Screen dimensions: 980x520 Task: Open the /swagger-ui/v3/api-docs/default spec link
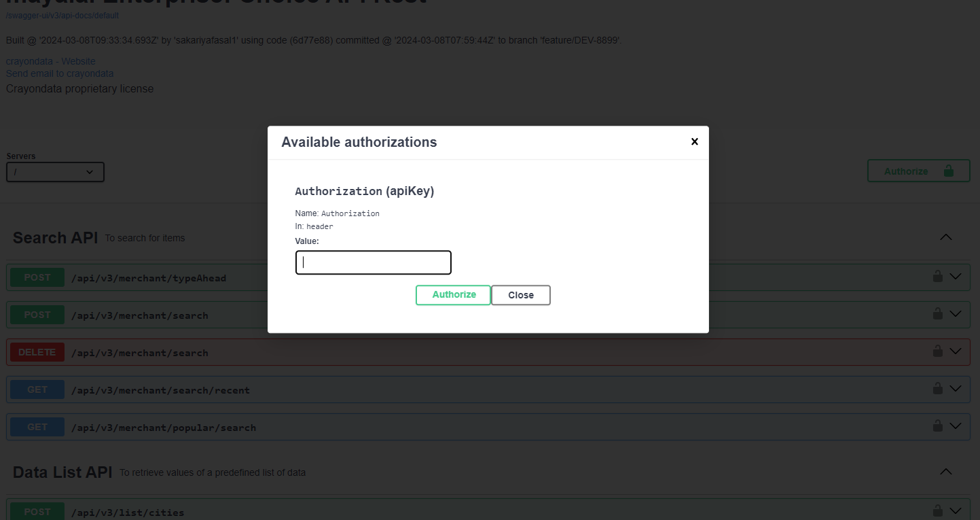coord(62,15)
